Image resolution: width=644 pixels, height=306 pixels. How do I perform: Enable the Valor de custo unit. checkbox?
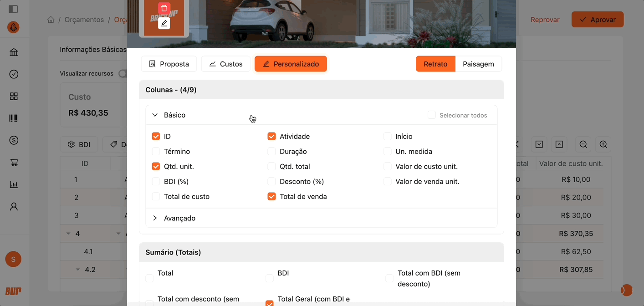(387, 167)
